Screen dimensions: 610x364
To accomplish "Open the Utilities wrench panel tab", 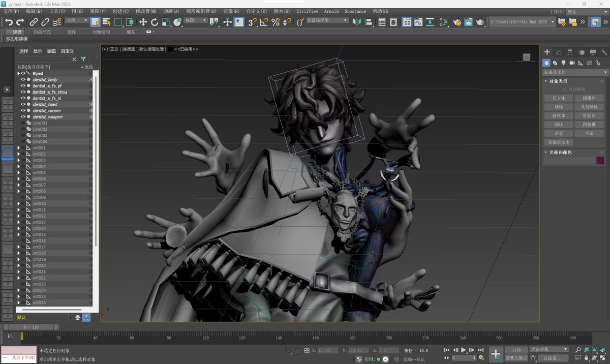I will click(604, 52).
